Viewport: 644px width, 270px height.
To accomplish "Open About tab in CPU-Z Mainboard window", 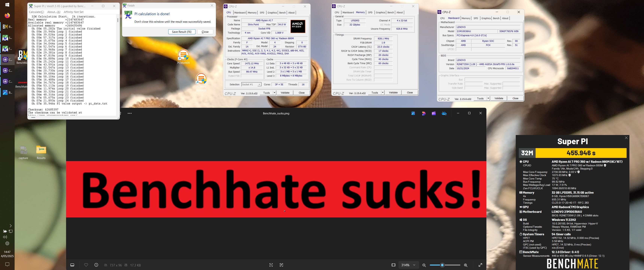I will [505, 18].
